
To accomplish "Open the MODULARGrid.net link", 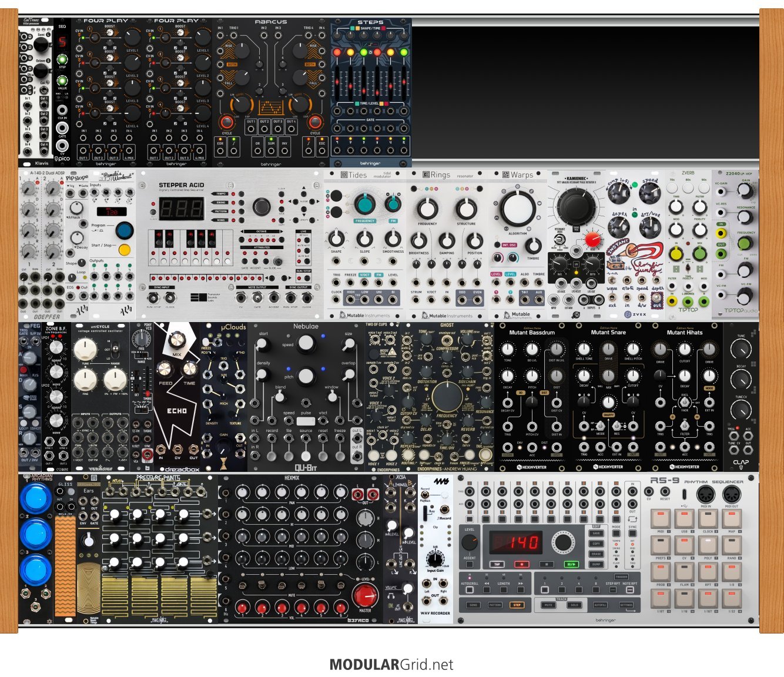I will point(391,665).
